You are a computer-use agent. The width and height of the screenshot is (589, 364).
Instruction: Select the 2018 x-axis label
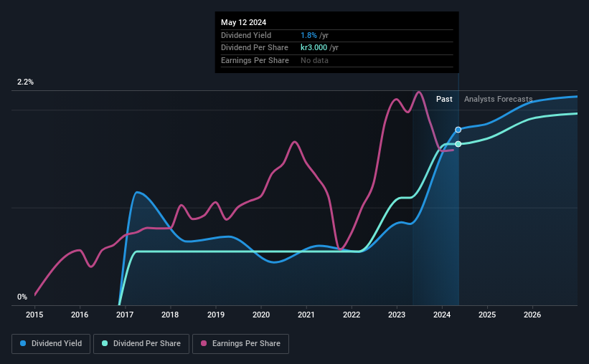170,315
